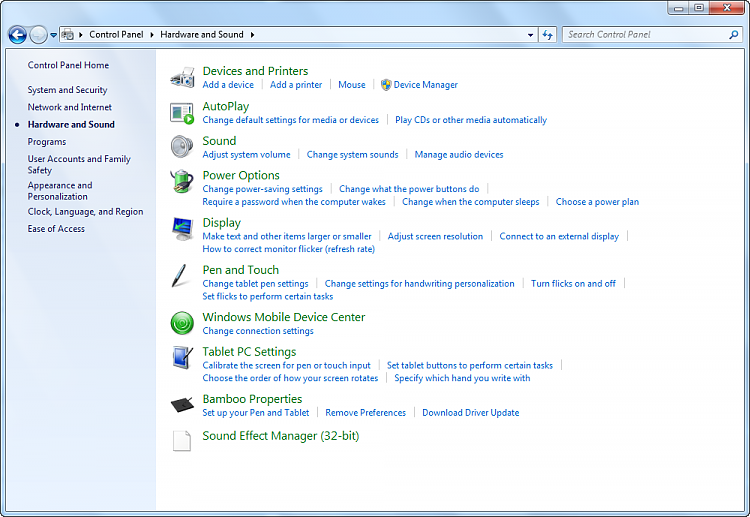Click the AutoPlay category icon

pos(182,113)
